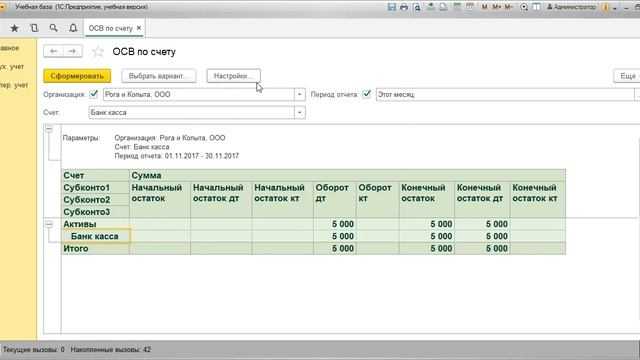Collapse the Активы group row
Screen dimensions: 640x360
coord(49,224)
